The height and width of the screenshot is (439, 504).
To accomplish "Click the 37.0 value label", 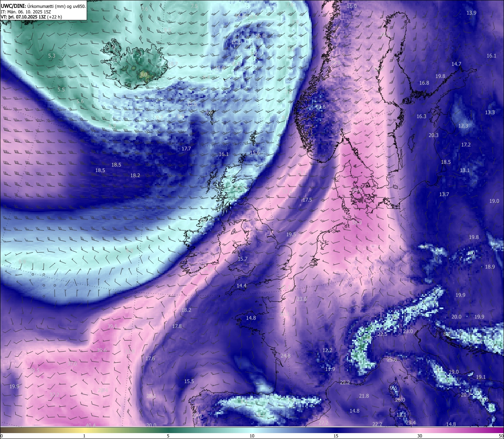I will coord(72,363).
